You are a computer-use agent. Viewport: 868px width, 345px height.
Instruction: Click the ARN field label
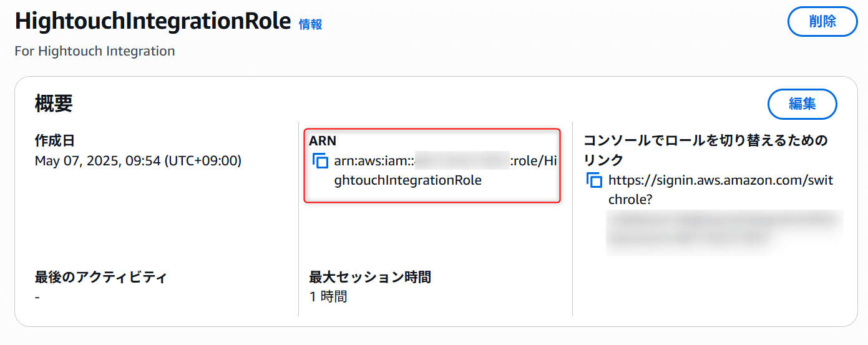coord(323,141)
